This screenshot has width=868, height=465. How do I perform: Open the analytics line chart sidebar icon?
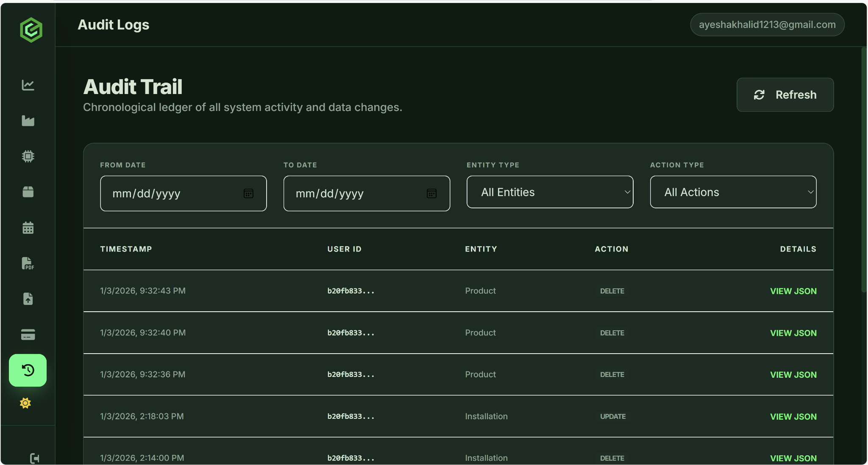click(28, 85)
